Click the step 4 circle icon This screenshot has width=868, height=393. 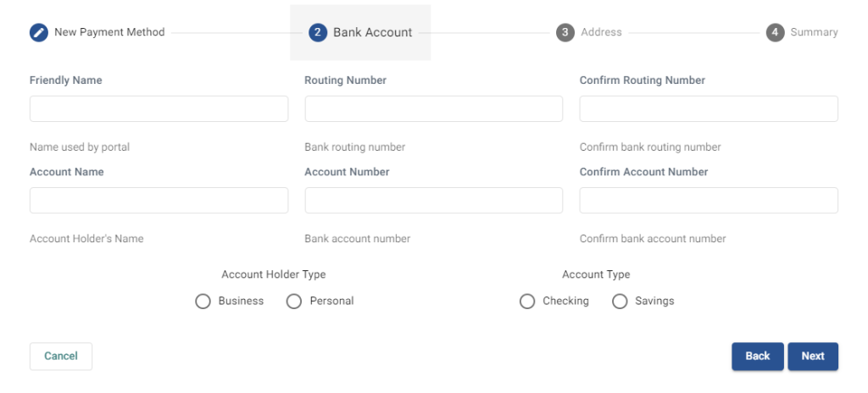pyautogui.click(x=775, y=33)
